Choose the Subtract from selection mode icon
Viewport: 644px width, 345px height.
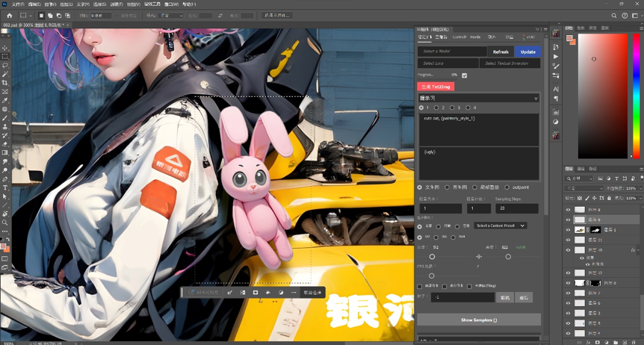[x=59, y=16]
